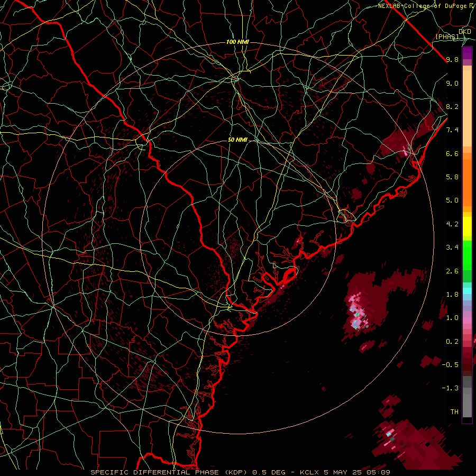Click the -0.5 scale value
This screenshot has width=476, height=476.
click(450, 365)
